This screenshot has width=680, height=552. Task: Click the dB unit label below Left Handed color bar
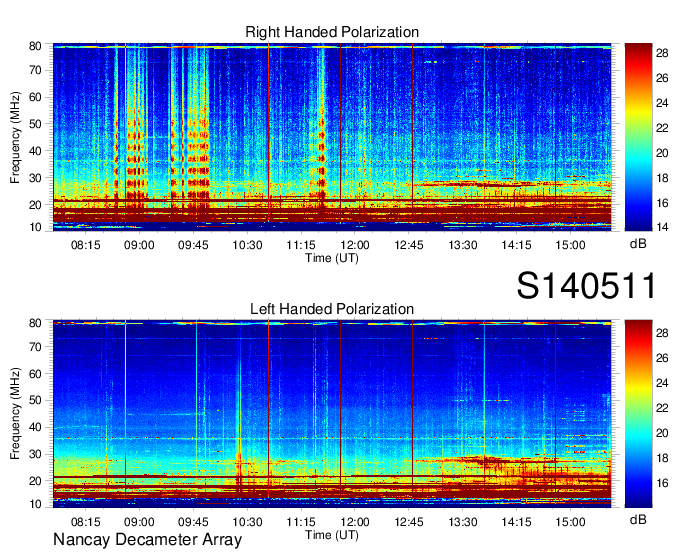click(638, 519)
